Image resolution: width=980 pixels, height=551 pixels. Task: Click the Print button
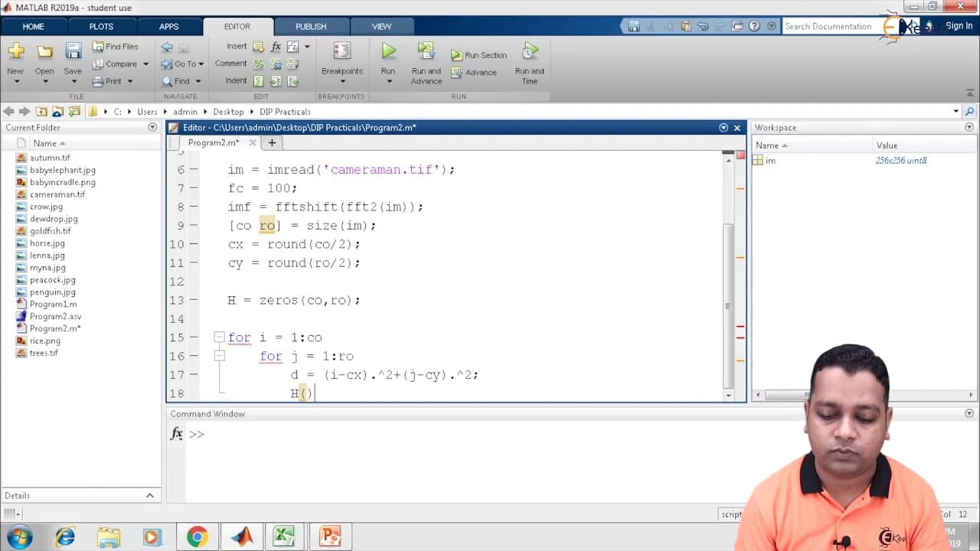tap(107, 81)
